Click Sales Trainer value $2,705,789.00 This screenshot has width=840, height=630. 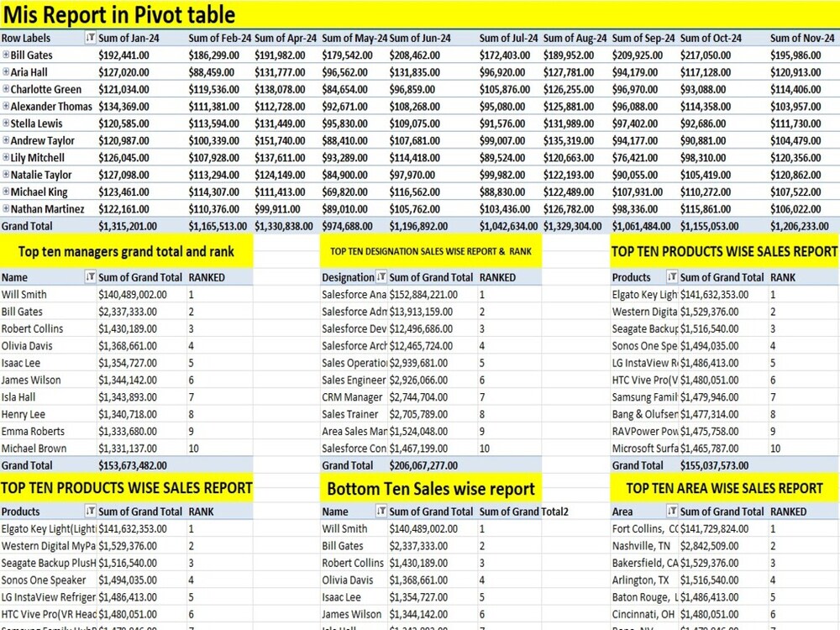[418, 415]
